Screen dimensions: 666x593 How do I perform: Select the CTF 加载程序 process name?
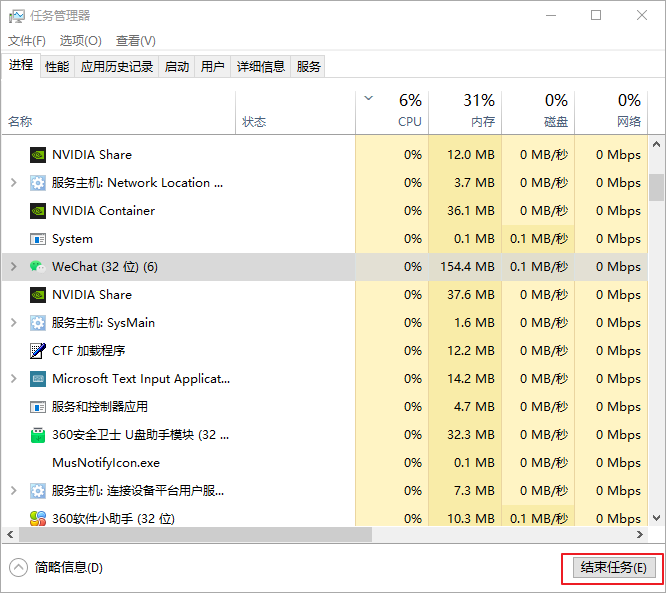tap(88, 351)
